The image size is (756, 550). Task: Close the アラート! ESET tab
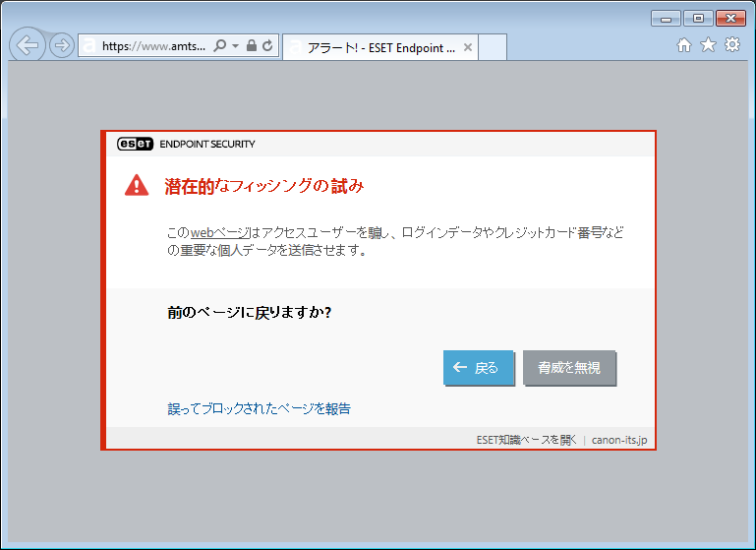click(x=467, y=47)
